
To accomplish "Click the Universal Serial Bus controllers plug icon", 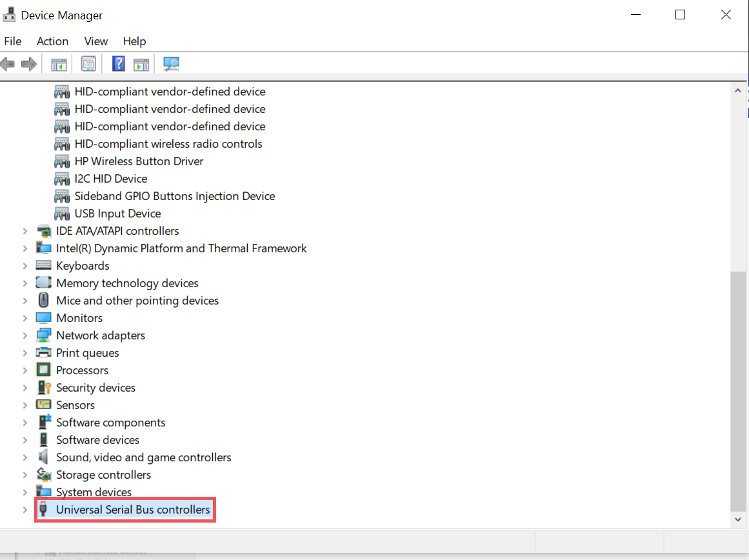I will [x=43, y=509].
